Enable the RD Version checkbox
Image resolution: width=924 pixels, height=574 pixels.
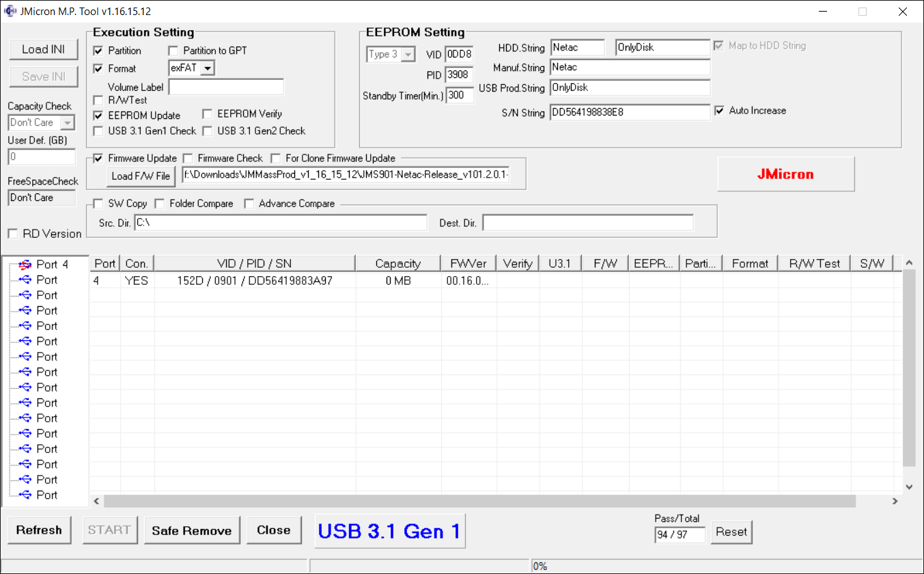coord(13,234)
